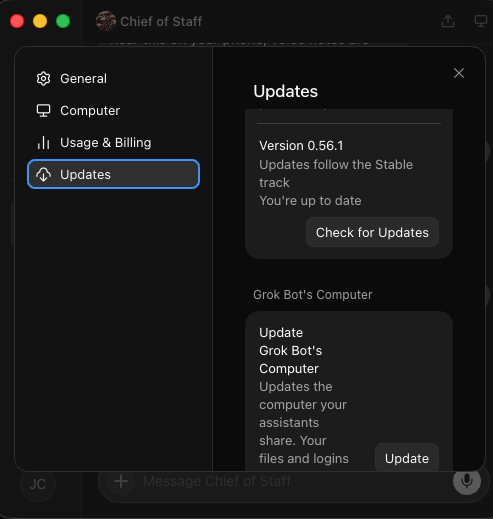
Task: Click the share icon in title bar
Action: (x=448, y=21)
